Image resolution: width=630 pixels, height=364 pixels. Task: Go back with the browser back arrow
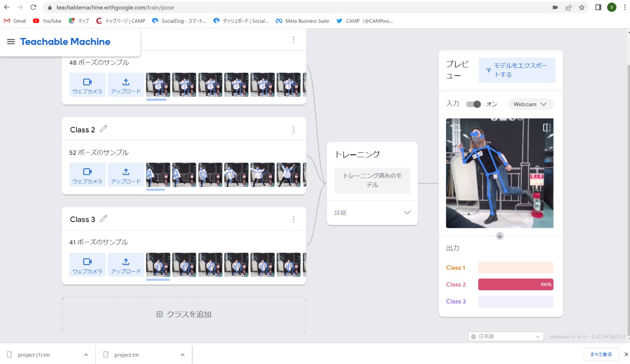pos(7,7)
